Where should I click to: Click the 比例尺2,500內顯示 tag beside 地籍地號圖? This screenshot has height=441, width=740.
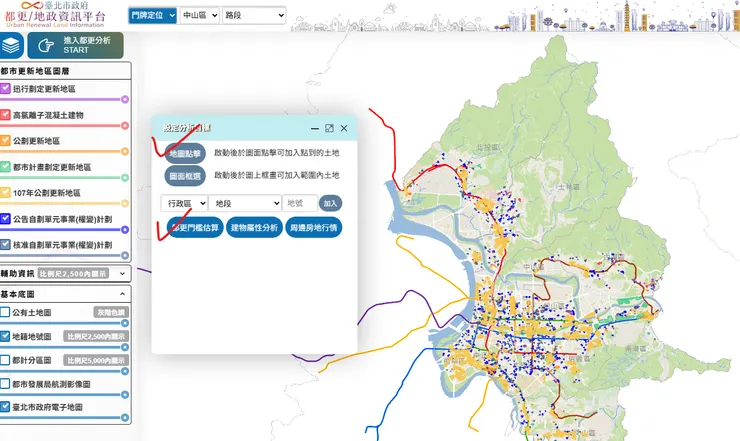click(x=96, y=336)
